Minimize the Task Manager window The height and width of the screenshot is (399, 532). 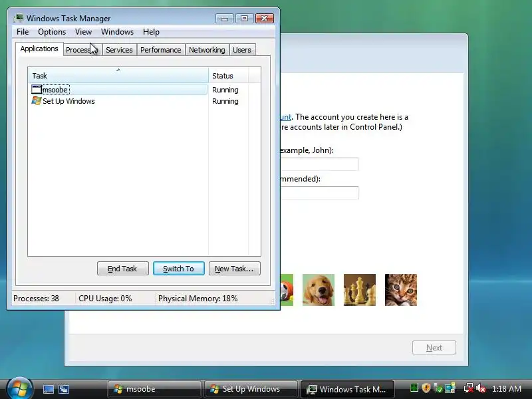224,19
